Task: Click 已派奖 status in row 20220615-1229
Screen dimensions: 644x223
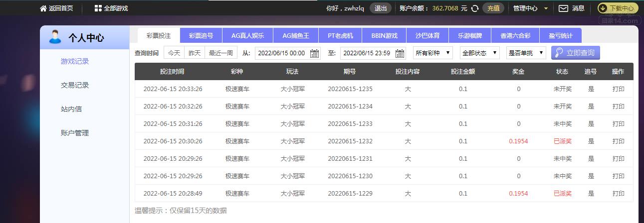Action: pos(563,194)
